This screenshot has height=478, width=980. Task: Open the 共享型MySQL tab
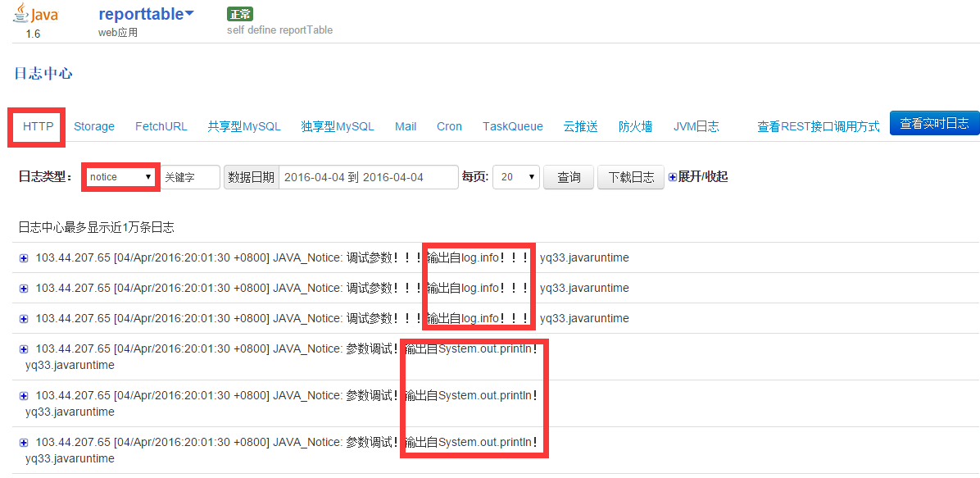coord(244,126)
